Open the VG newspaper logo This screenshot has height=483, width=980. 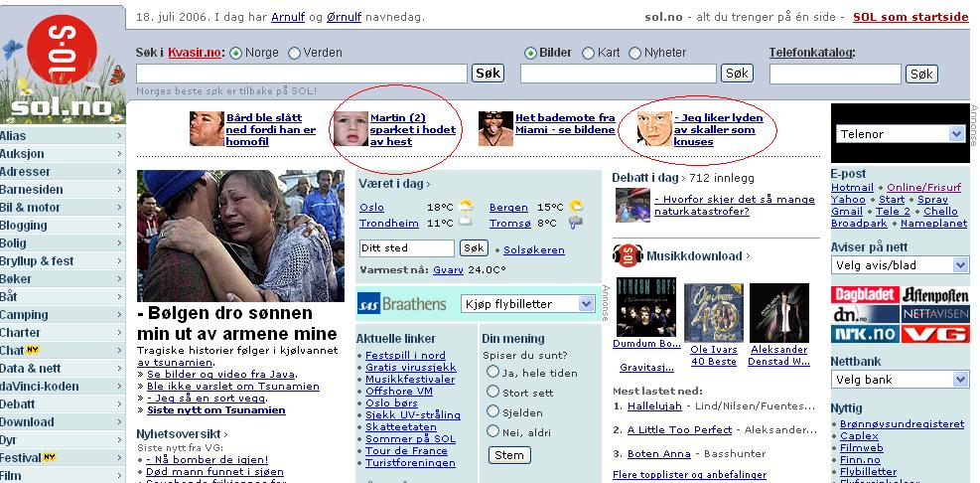click(x=935, y=334)
